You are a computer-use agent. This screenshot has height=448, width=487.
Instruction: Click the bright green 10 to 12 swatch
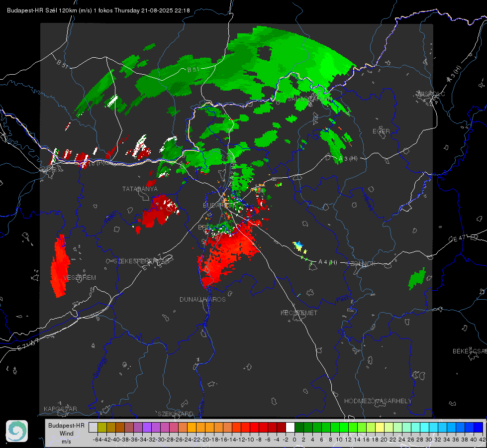click(344, 428)
